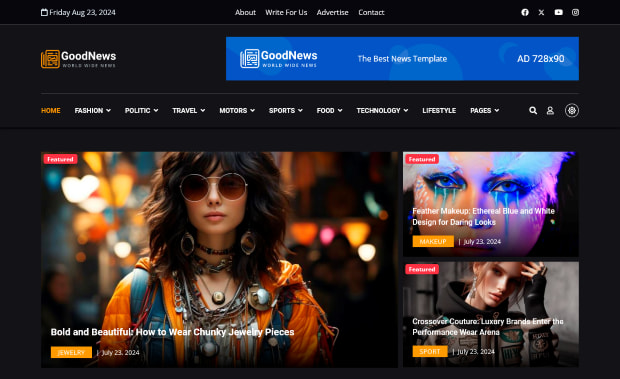Click the settings gear circle icon
The width and height of the screenshot is (620, 379).
click(x=572, y=110)
